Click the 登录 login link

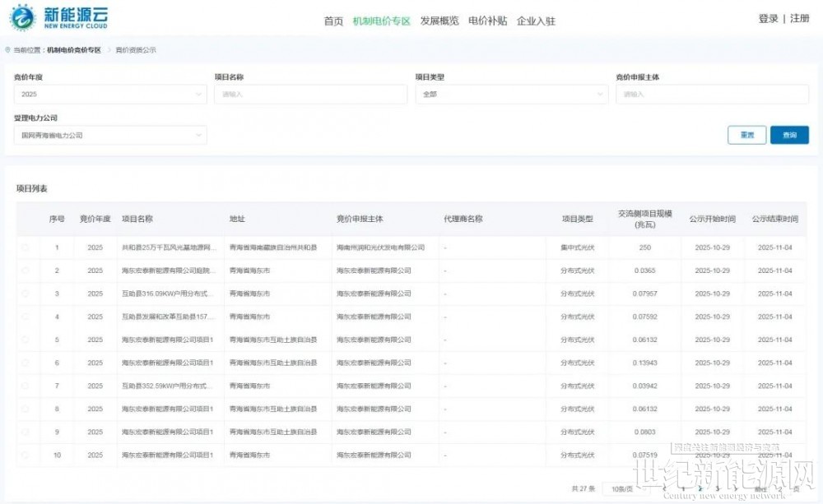point(768,19)
